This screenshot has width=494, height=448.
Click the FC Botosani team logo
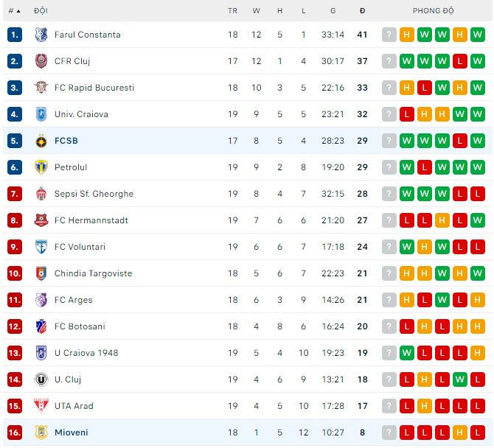point(41,326)
